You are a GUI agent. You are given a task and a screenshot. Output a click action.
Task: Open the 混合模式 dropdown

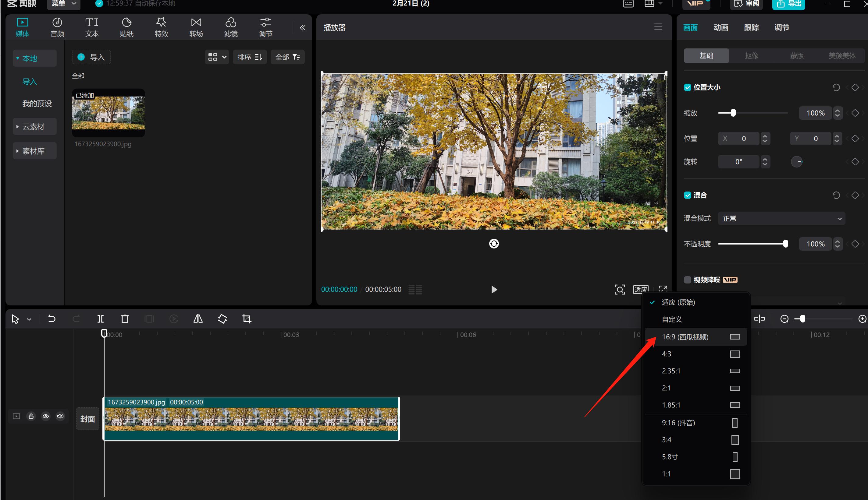tap(781, 219)
